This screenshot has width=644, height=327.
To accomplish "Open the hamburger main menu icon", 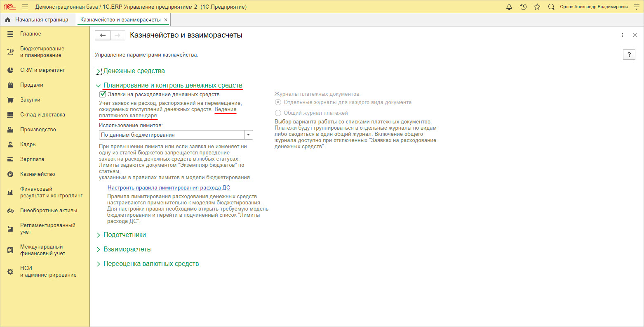I will pos(25,7).
